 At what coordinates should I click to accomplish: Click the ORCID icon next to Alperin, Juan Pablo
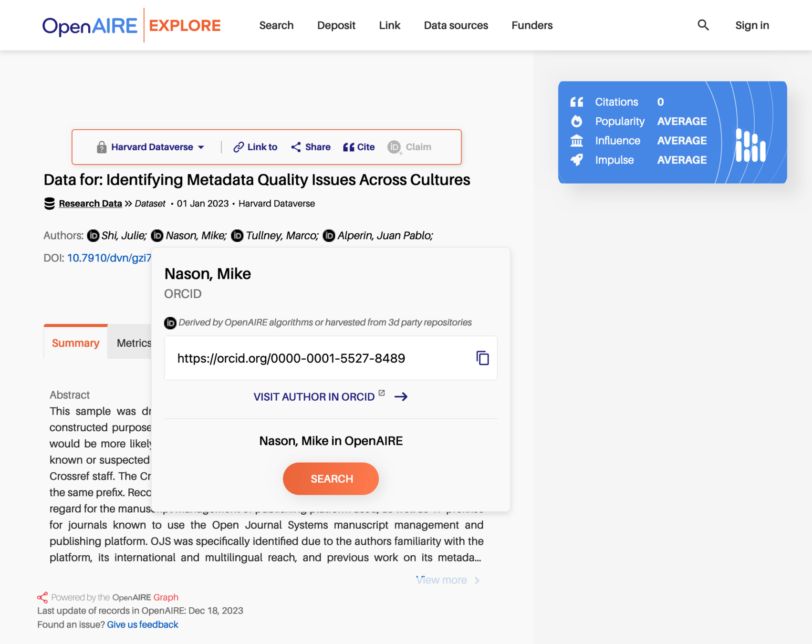coord(329,236)
